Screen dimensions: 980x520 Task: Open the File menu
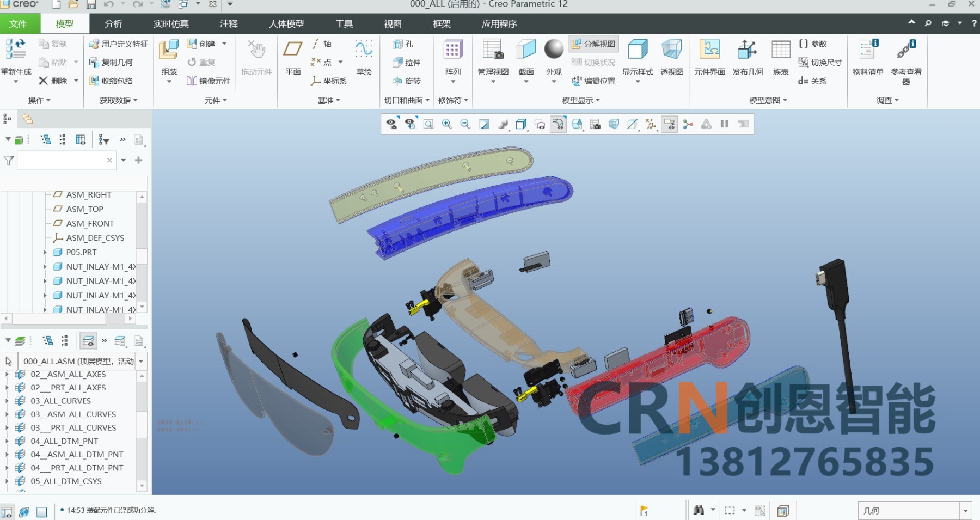pos(18,24)
